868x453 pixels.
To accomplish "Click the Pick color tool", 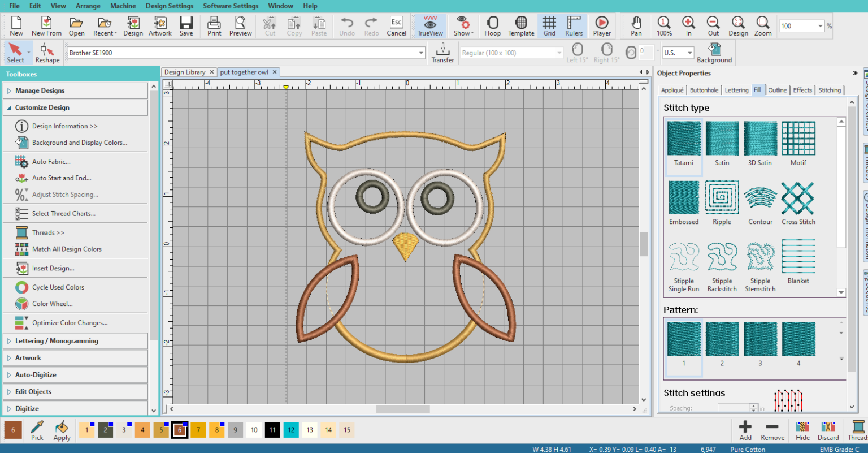I will (37, 430).
